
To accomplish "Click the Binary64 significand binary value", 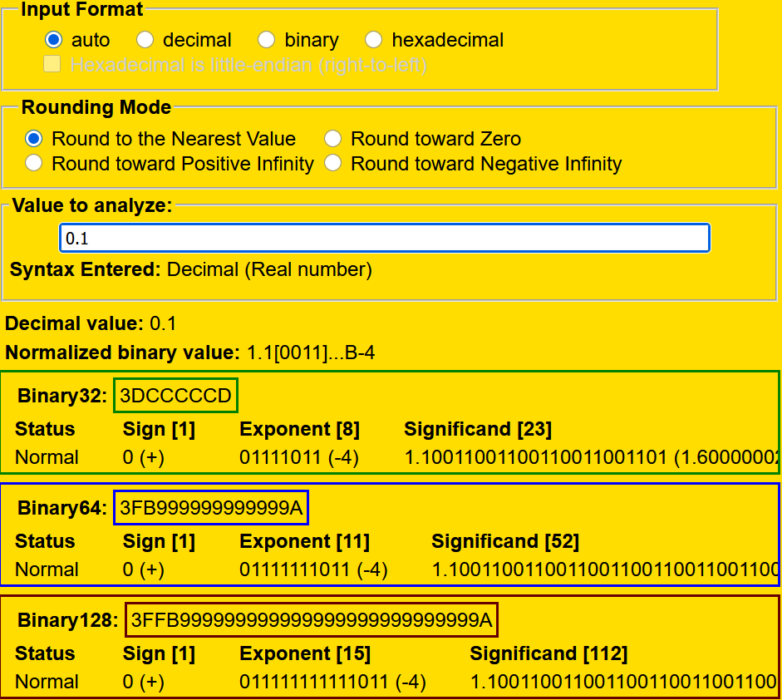I will (604, 570).
